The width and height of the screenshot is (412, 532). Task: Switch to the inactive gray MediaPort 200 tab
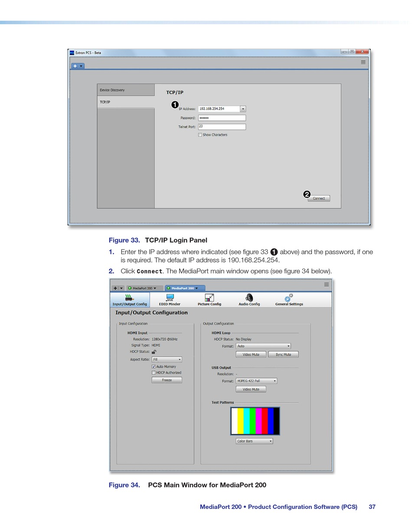click(x=144, y=288)
